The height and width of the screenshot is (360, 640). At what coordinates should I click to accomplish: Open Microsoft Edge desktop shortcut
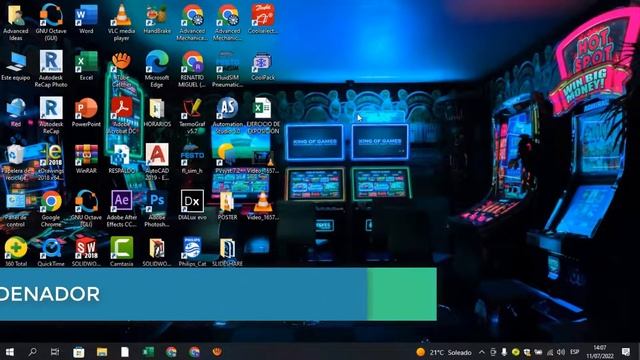(x=157, y=69)
